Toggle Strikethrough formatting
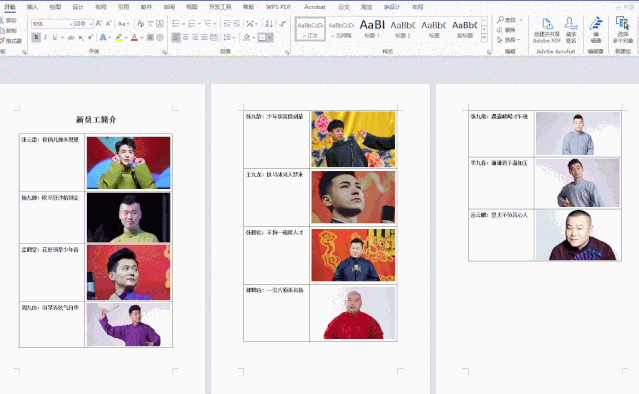This screenshot has width=639, height=394. (71, 37)
